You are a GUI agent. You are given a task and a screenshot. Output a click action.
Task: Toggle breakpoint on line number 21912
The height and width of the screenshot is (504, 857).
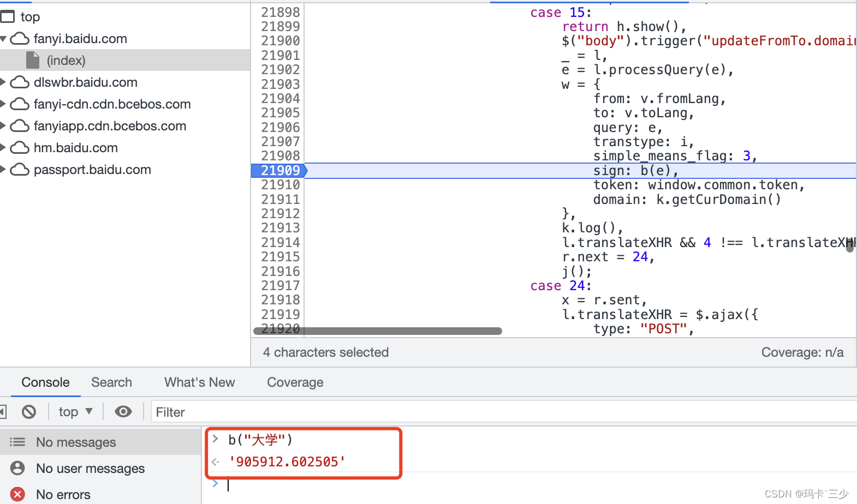[281, 214]
